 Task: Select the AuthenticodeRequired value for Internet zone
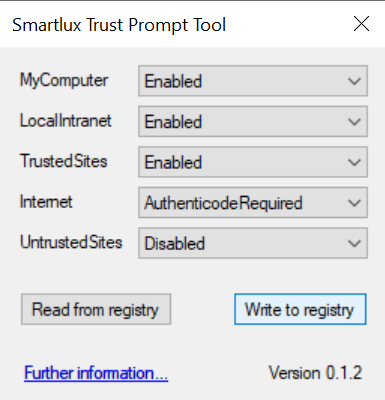[x=253, y=202]
